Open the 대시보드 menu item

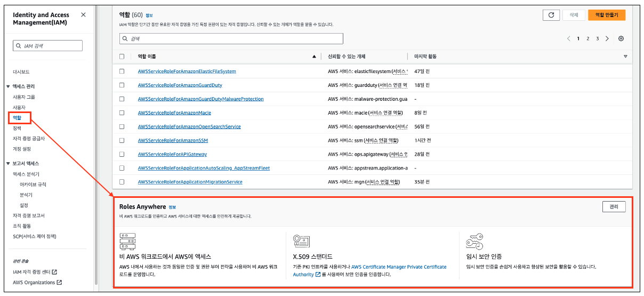21,71
